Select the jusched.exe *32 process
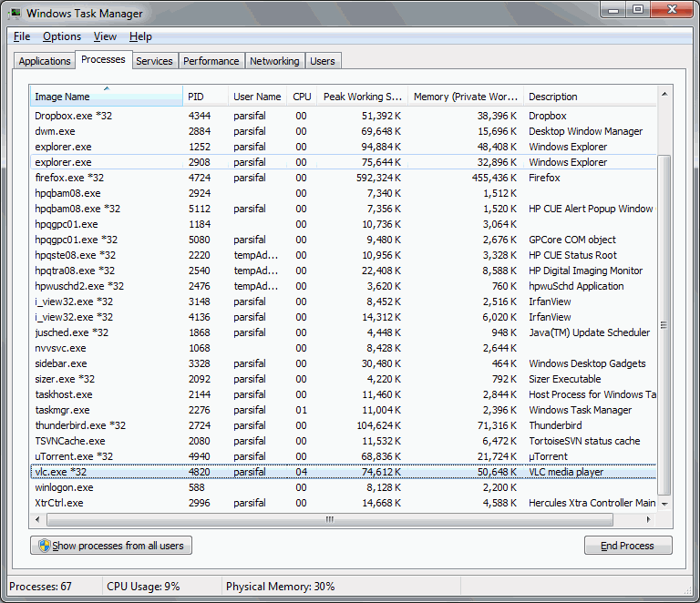The image size is (700, 603). pos(344,332)
